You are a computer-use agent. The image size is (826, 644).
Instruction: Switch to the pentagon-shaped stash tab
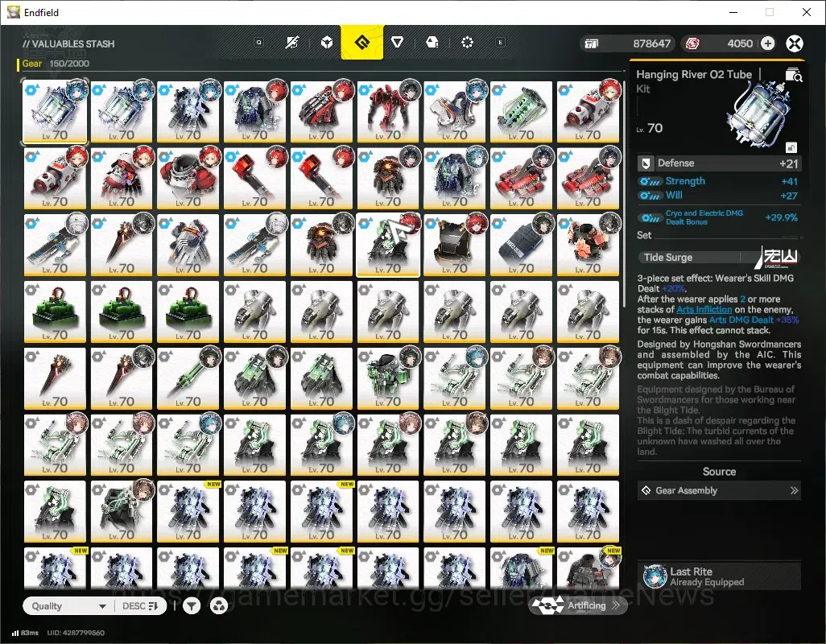(432, 43)
